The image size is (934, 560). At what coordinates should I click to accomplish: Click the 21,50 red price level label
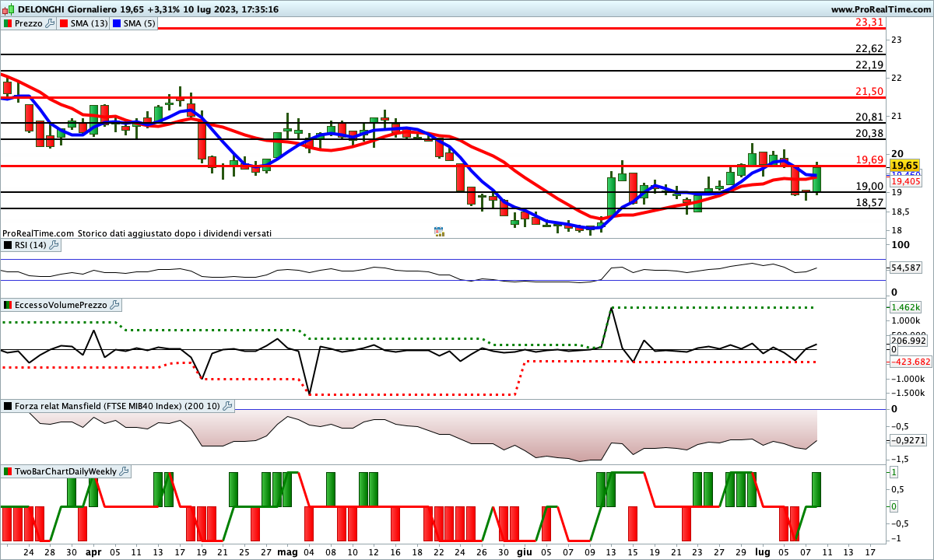(x=869, y=91)
